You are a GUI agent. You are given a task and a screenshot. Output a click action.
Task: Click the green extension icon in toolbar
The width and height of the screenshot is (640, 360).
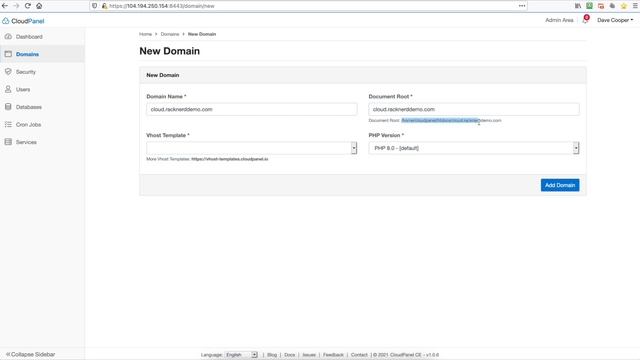click(x=589, y=6)
